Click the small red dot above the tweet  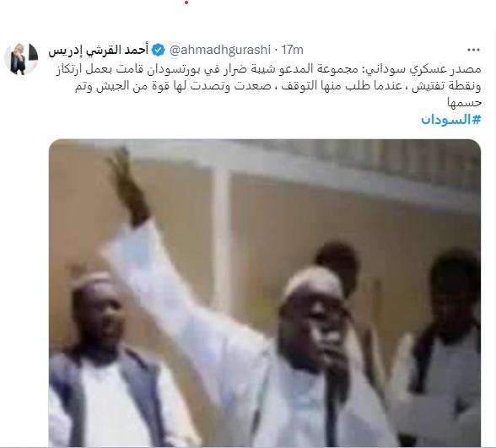coord(186,3)
